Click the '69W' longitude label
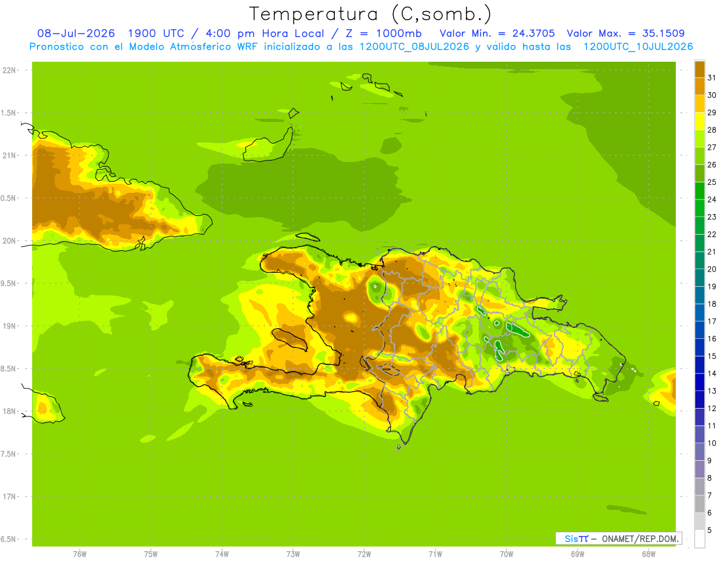 tap(578, 554)
